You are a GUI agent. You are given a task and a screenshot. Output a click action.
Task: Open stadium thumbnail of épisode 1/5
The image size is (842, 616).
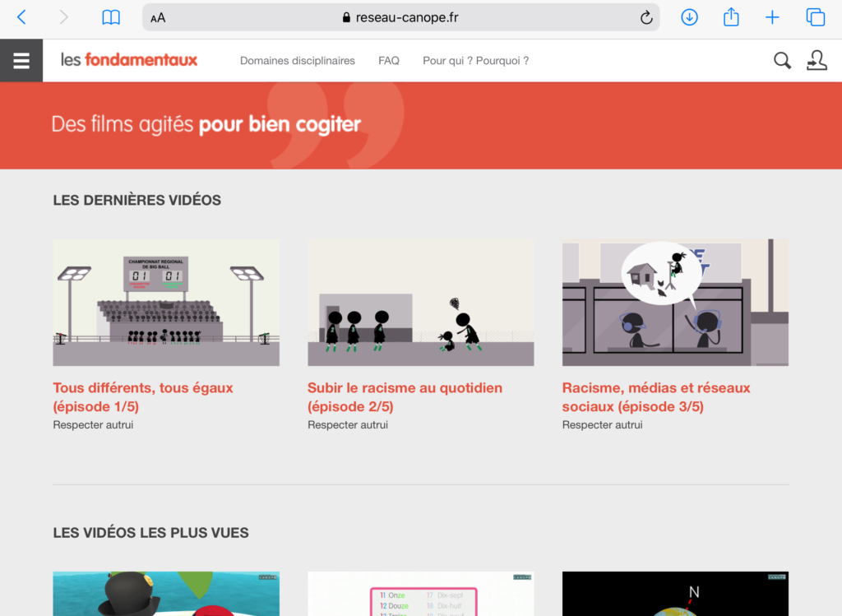pos(166,303)
